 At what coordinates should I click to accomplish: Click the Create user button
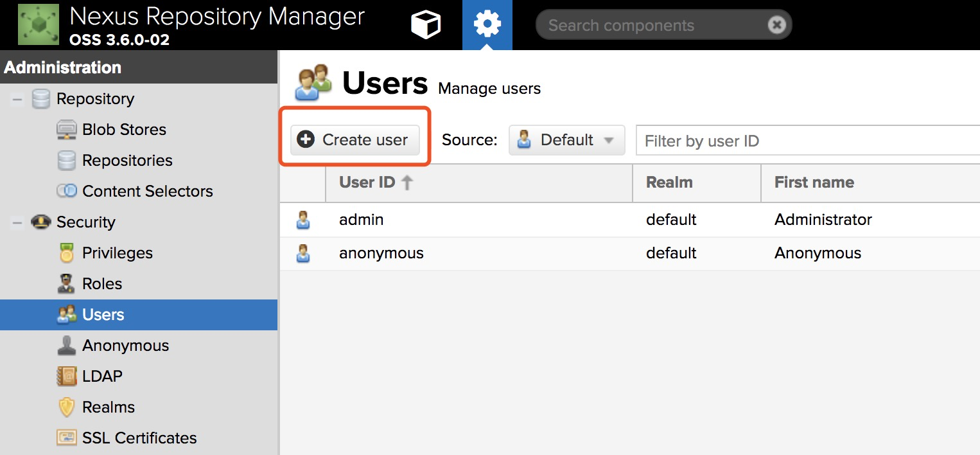click(x=354, y=140)
